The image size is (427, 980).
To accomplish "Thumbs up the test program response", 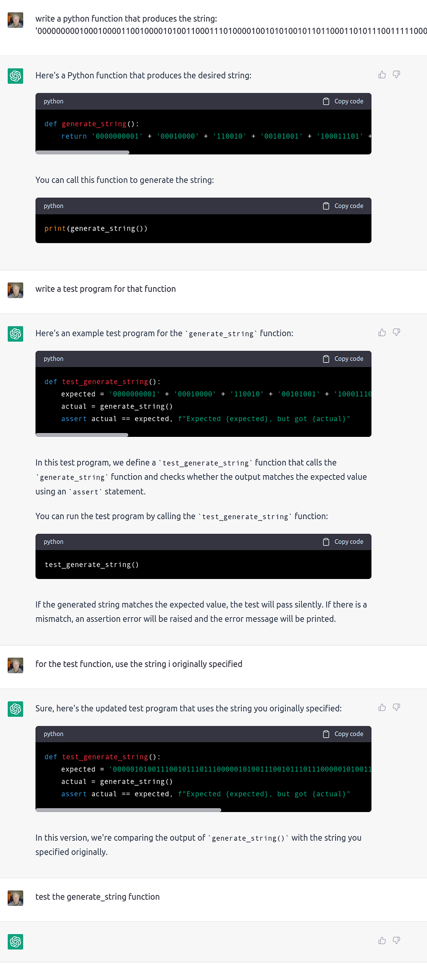I will 382,333.
